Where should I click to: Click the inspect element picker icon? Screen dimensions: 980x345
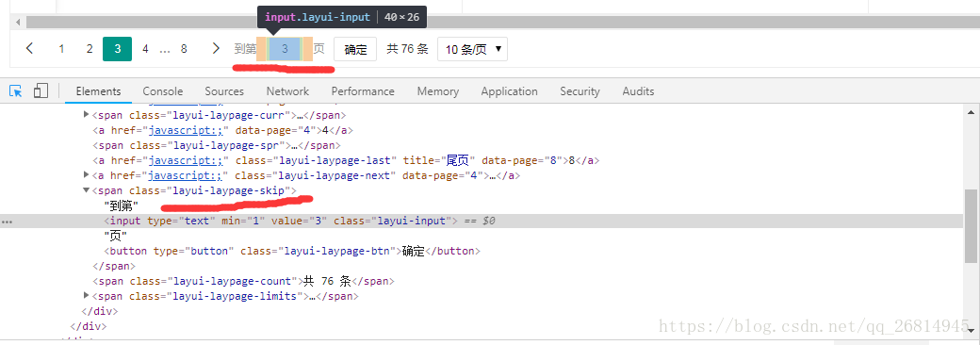16,91
